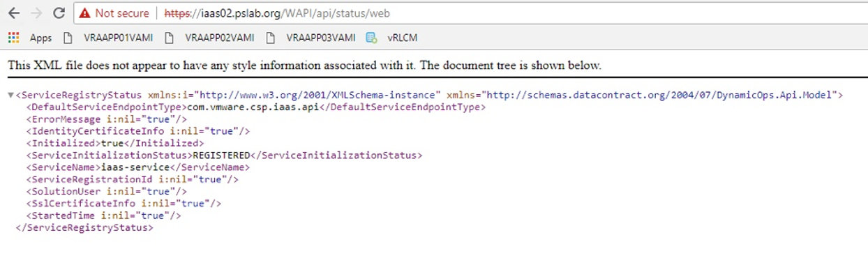Image resolution: width=868 pixels, height=258 pixels.
Task: Select the XML style information notice text
Action: 304,65
